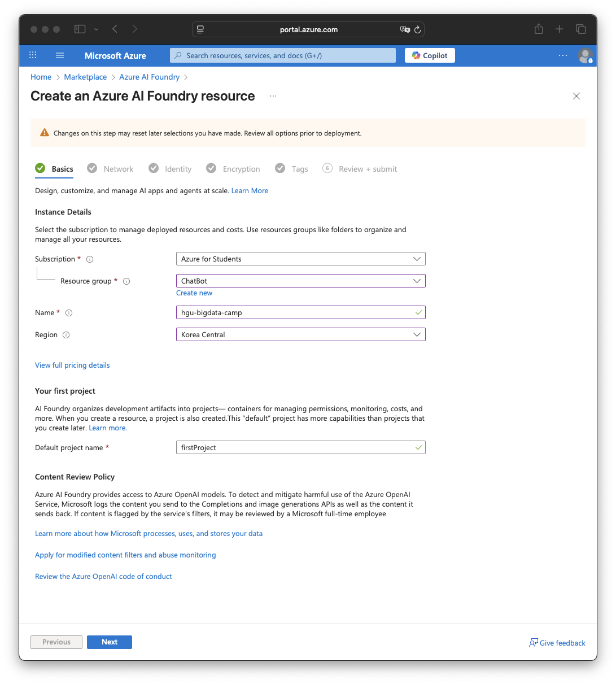Open Apply for modified content filters link
The height and width of the screenshot is (684, 616).
click(x=125, y=555)
